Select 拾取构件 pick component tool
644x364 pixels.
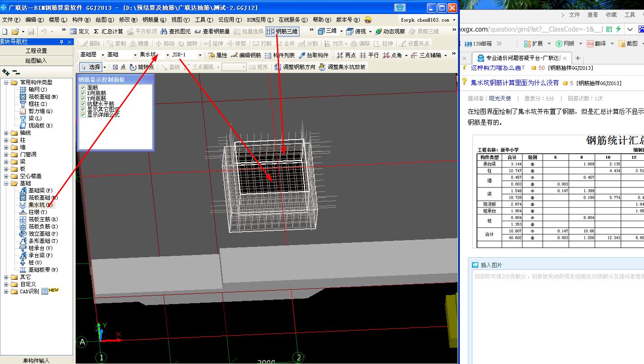tap(314, 55)
